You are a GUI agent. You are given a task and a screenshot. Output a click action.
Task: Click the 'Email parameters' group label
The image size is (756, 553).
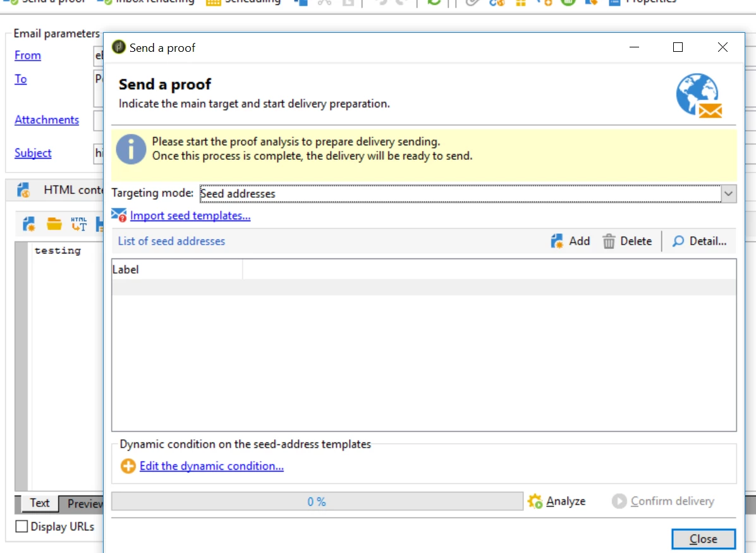(x=56, y=33)
